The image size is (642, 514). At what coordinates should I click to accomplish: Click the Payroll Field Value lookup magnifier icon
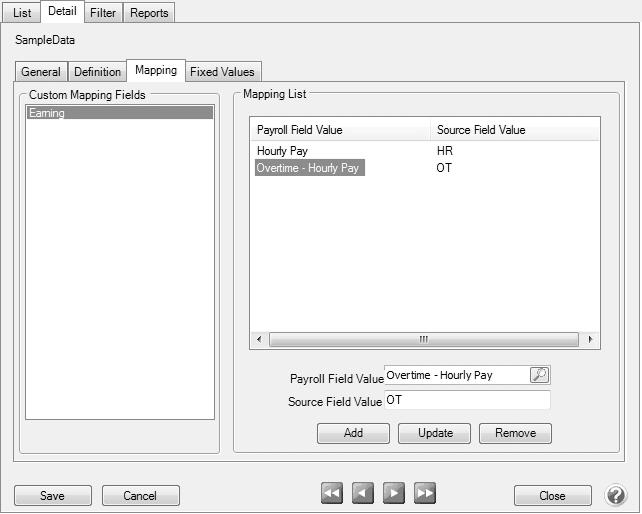click(x=539, y=375)
